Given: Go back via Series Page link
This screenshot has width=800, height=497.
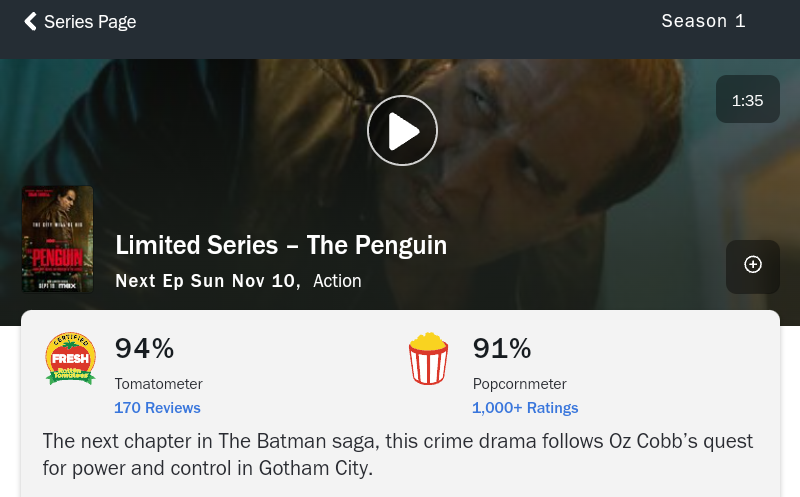Looking at the screenshot, I should pos(89,22).
